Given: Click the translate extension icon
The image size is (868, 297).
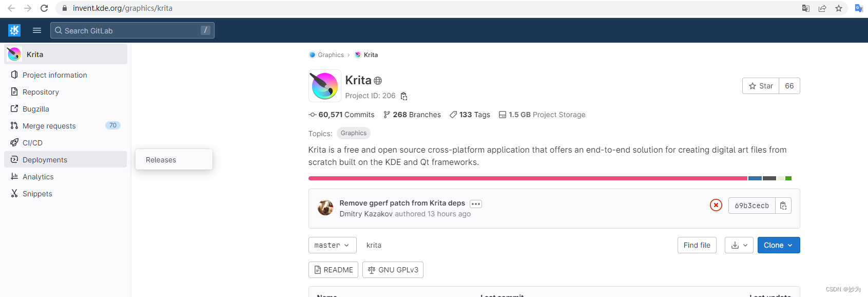Looking at the screenshot, I should pyautogui.click(x=858, y=8).
